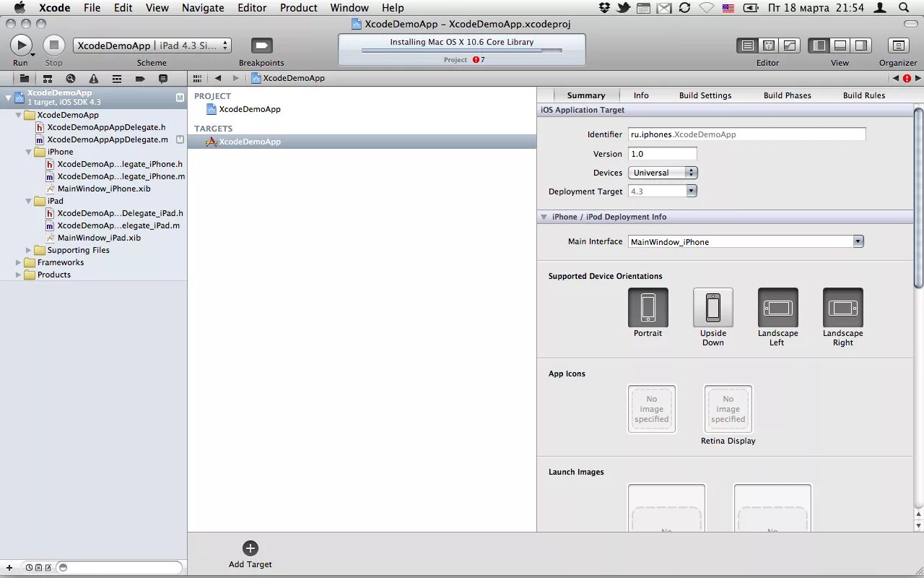Viewport: 924px width, 578px height.
Task: Show the Project navigator folder icon
Action: point(24,78)
